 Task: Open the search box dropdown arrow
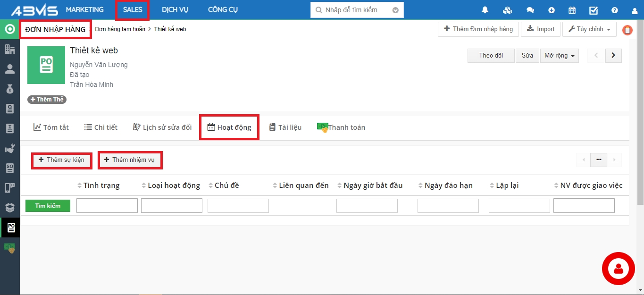[x=395, y=10]
